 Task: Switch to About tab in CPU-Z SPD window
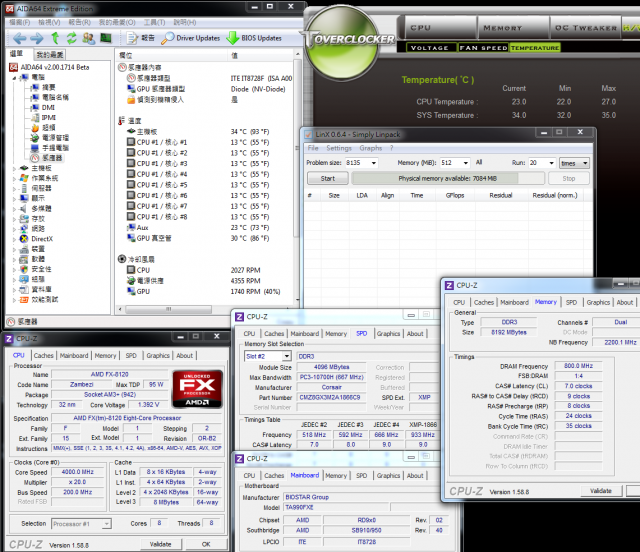coord(415,334)
